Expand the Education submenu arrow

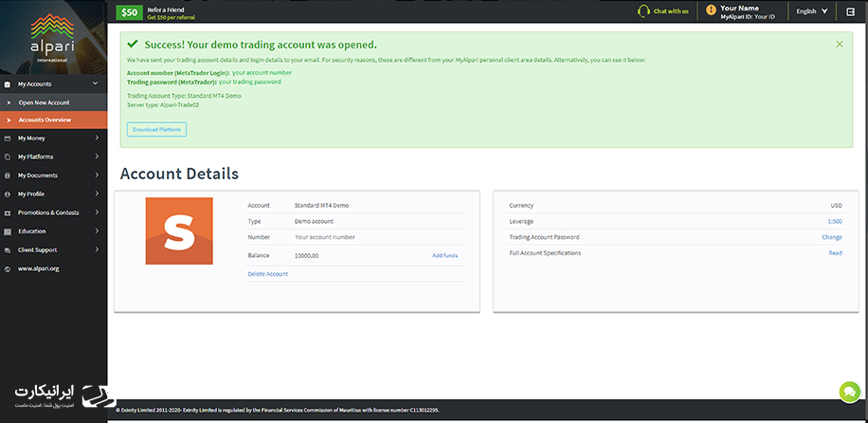coord(97,231)
